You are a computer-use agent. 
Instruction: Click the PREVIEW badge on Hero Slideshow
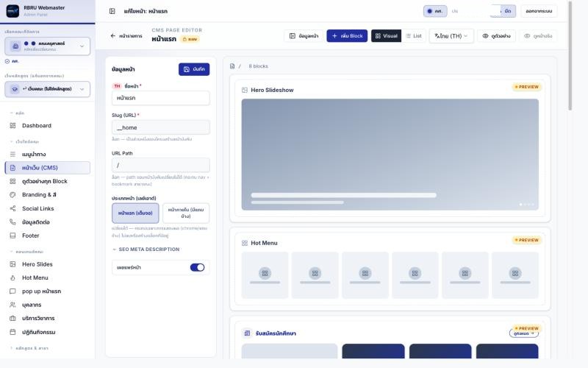tap(527, 87)
